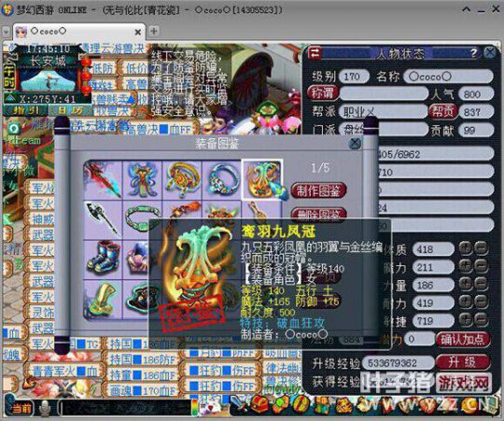Select the blue boots equipment icon
The height and width of the screenshot is (421, 504).
(x=103, y=259)
